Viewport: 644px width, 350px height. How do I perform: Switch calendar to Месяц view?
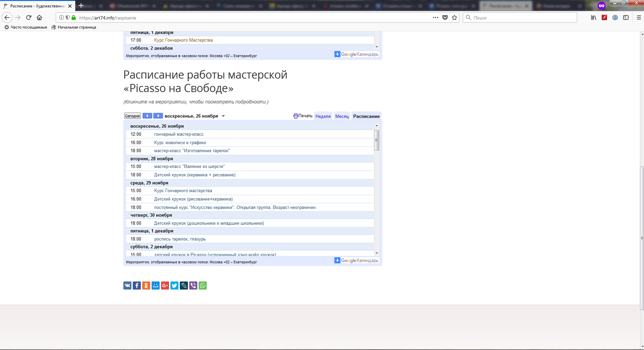tap(342, 116)
